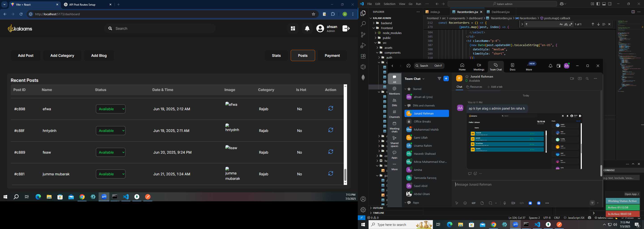Click the logout icon beside ahsan Admin
644x229 pixels.
point(346,28)
